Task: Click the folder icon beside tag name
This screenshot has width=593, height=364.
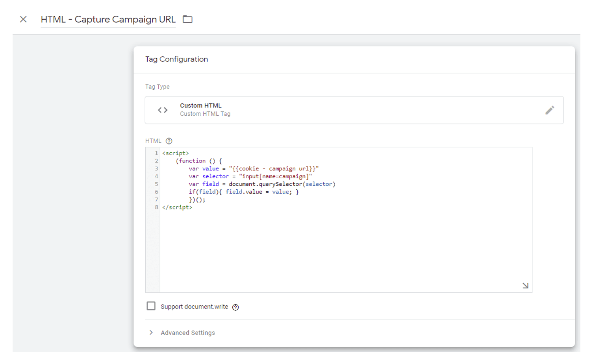Action: [x=187, y=19]
